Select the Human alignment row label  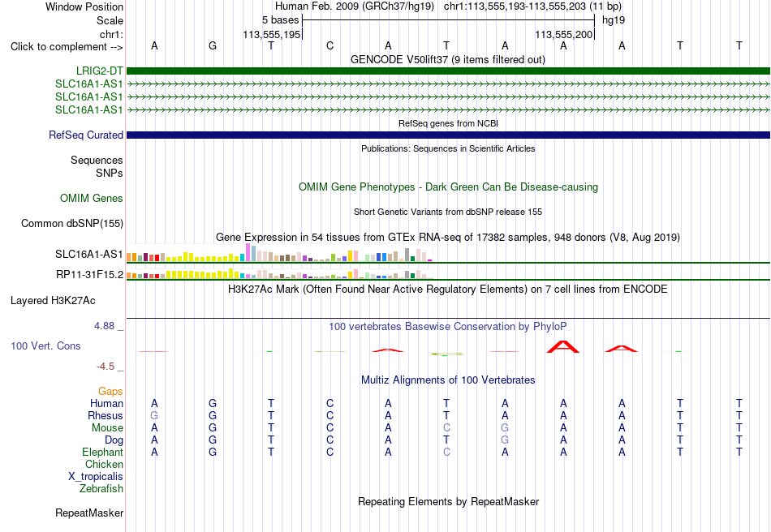pos(106,403)
